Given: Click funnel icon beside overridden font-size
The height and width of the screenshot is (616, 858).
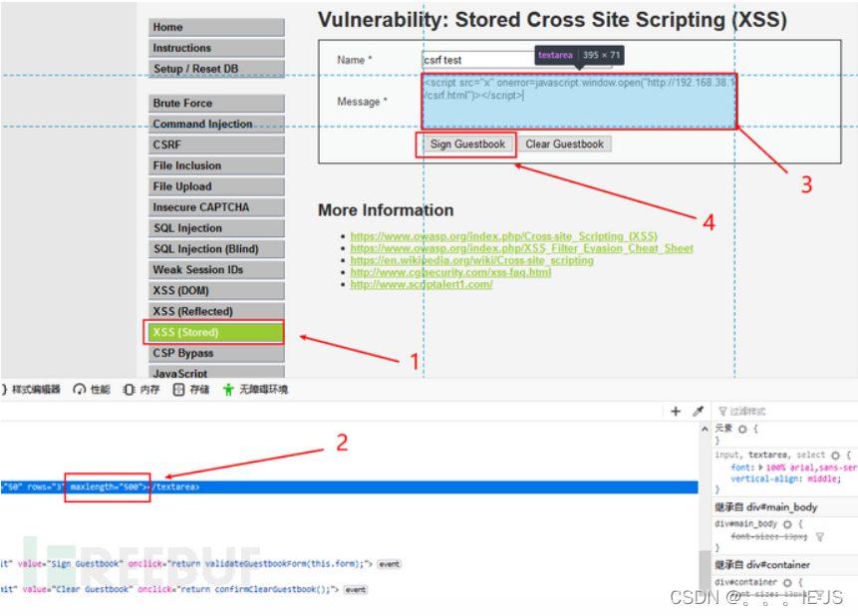Looking at the screenshot, I should (819, 537).
